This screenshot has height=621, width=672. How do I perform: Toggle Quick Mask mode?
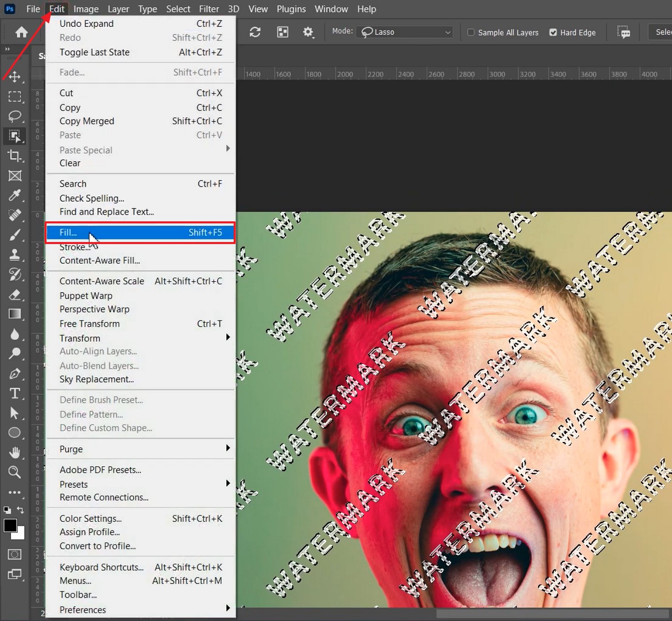[14, 554]
